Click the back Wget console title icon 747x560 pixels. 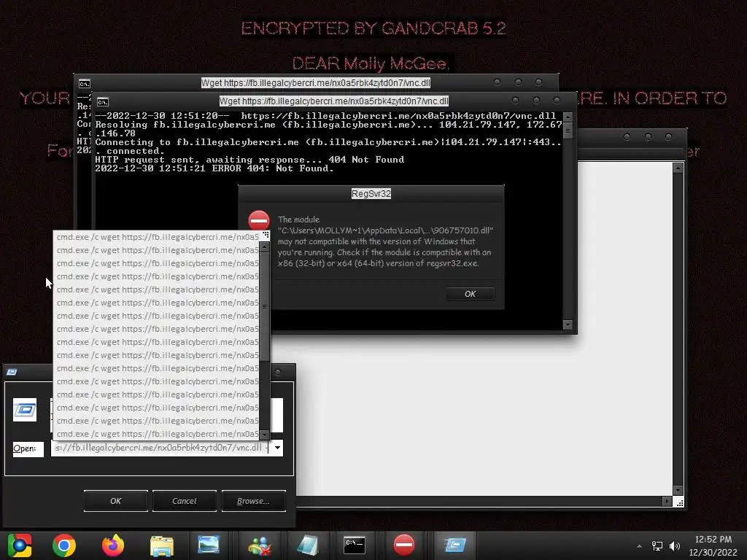(85, 84)
